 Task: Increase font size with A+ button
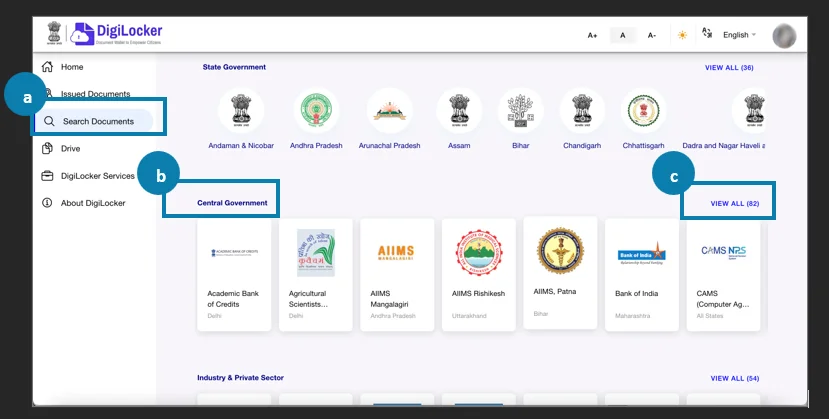pyautogui.click(x=592, y=35)
